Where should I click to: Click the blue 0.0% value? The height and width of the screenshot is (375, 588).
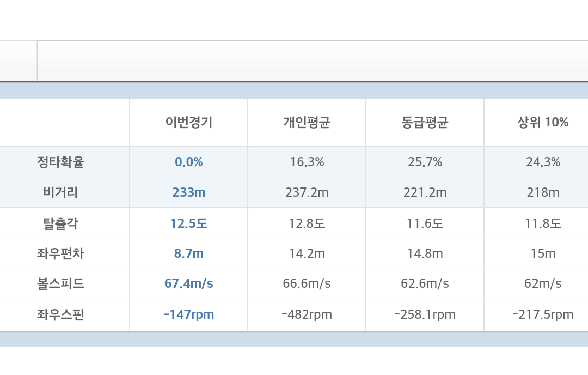188,162
